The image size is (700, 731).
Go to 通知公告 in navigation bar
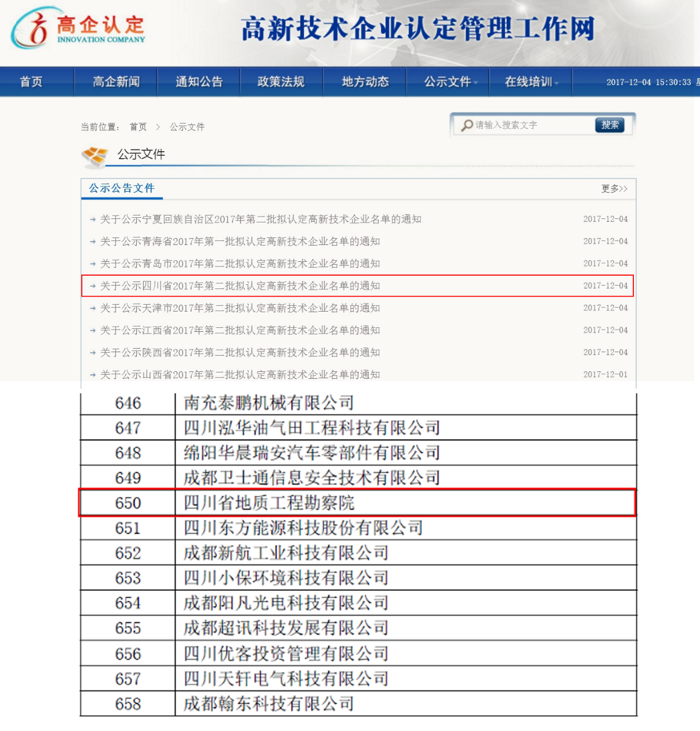coord(199,82)
